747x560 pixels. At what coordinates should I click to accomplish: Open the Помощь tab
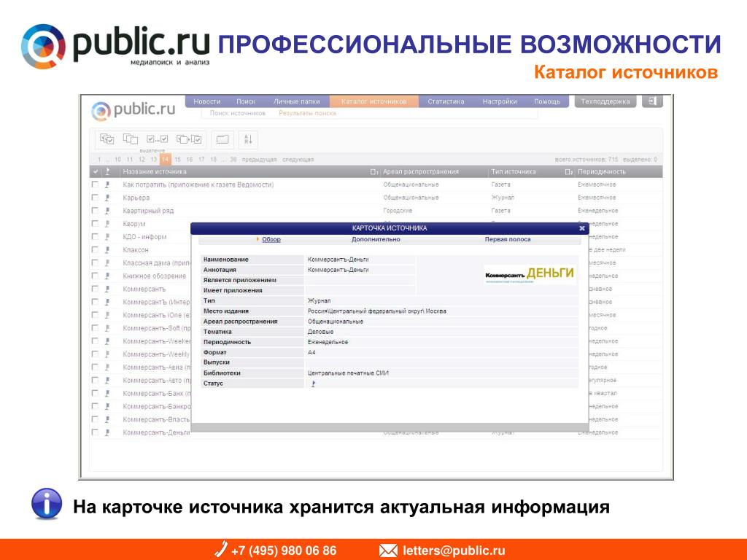(547, 101)
